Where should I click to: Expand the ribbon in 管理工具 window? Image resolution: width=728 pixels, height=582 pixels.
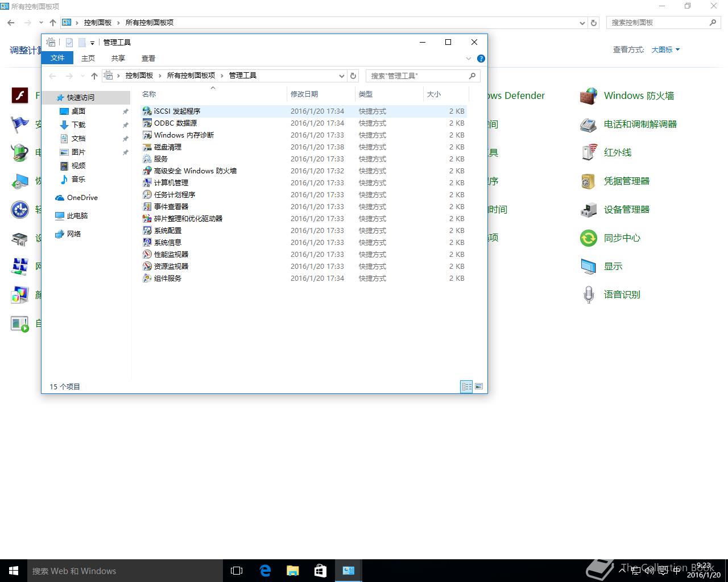pyautogui.click(x=469, y=59)
